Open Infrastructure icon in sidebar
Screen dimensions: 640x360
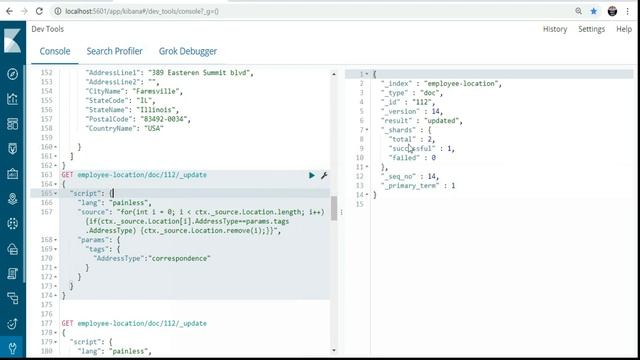pyautogui.click(x=12, y=249)
